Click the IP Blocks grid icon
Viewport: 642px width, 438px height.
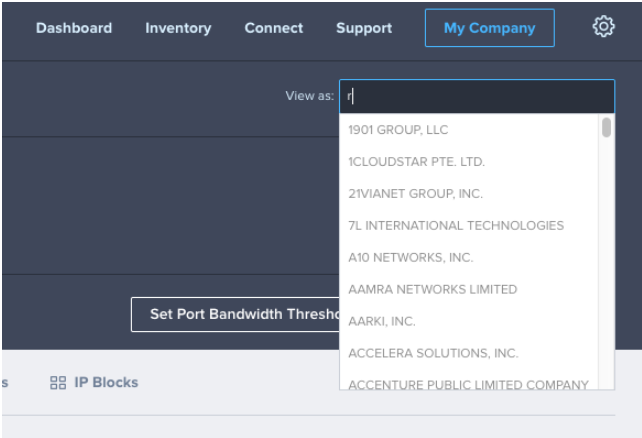pyautogui.click(x=58, y=383)
